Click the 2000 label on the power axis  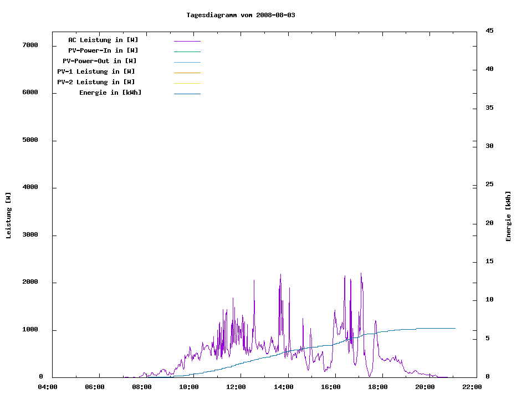point(30,282)
